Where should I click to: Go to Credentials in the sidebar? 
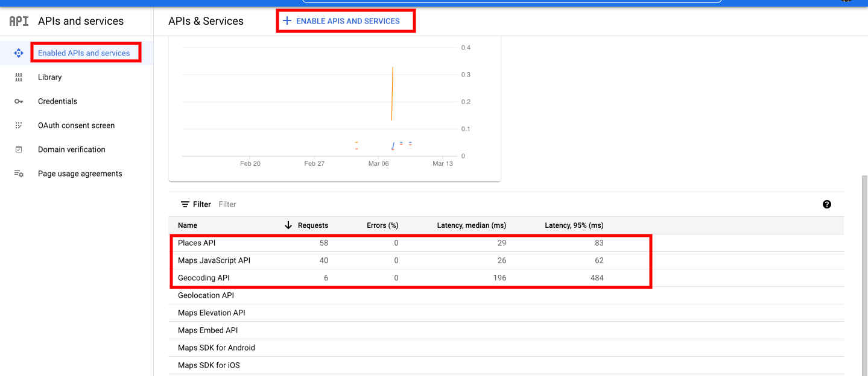coord(58,101)
